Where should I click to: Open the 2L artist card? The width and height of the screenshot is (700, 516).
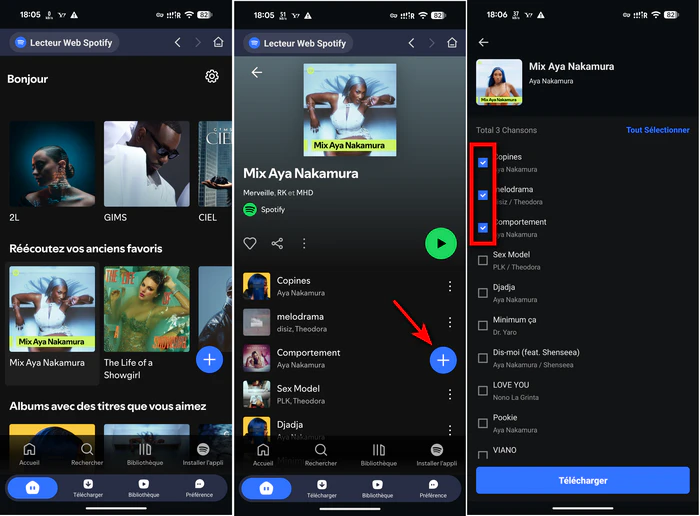click(x=52, y=172)
